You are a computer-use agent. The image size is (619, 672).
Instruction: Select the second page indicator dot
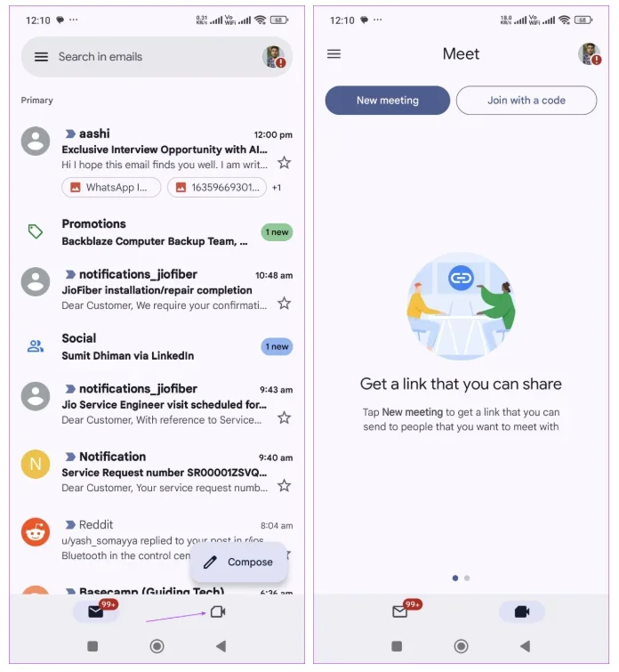pyautogui.click(x=467, y=579)
